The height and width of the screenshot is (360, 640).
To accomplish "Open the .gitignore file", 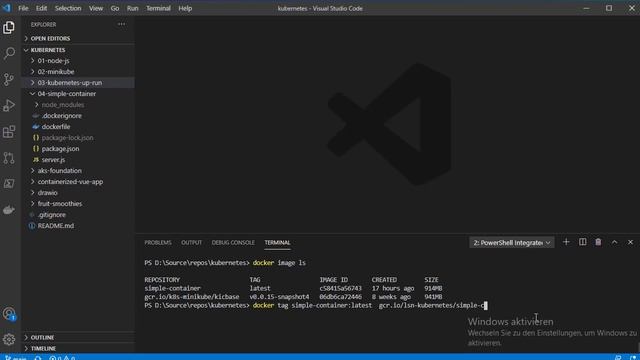I will pyautogui.click(x=78, y=215).
